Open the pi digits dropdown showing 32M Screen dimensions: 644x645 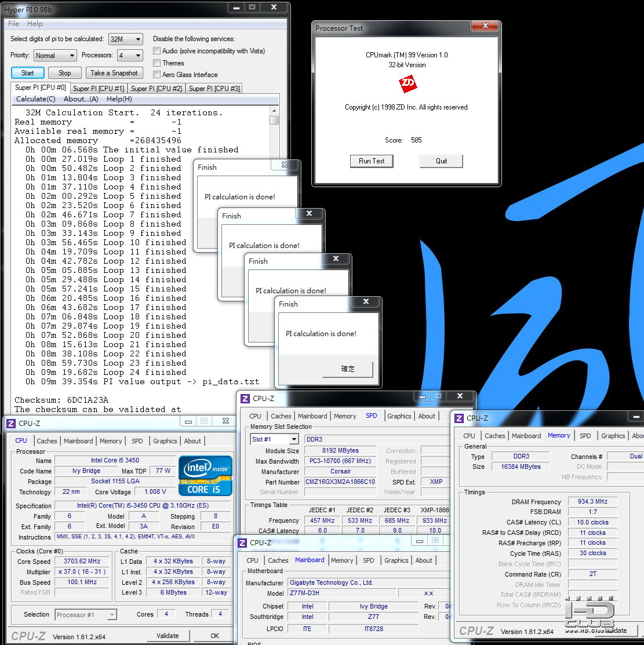pos(126,39)
